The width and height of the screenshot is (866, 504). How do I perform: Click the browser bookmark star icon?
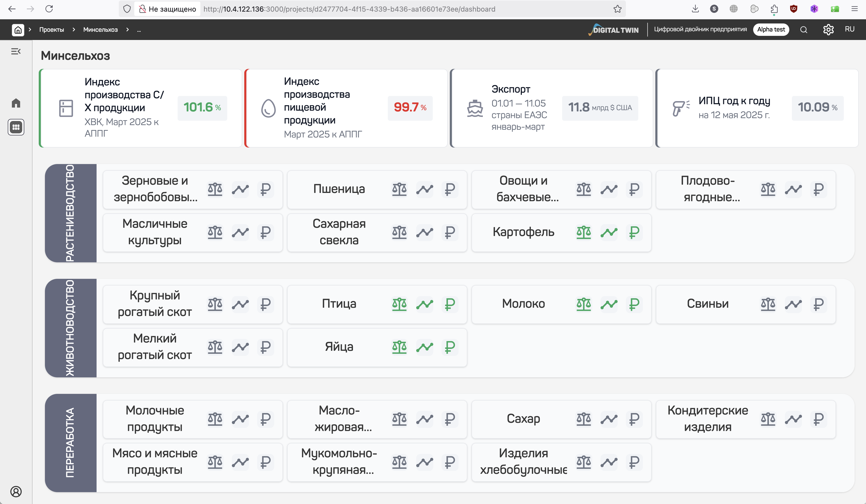(617, 9)
